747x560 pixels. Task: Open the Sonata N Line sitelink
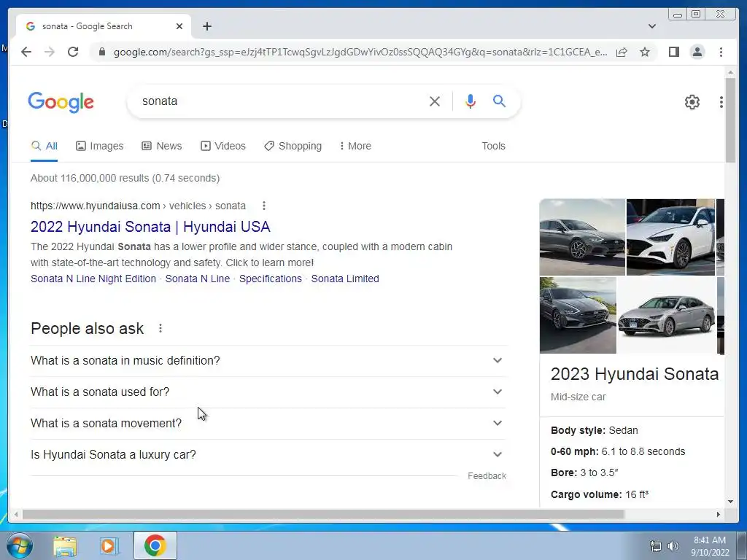(x=197, y=279)
